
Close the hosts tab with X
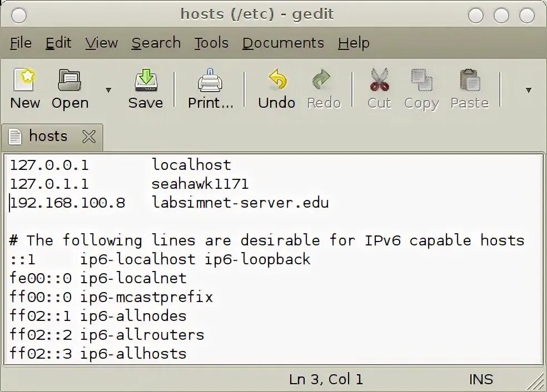point(89,136)
